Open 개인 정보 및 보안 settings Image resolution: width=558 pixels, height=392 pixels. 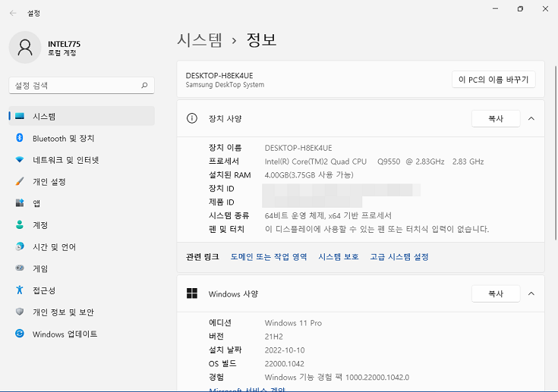pos(82,312)
